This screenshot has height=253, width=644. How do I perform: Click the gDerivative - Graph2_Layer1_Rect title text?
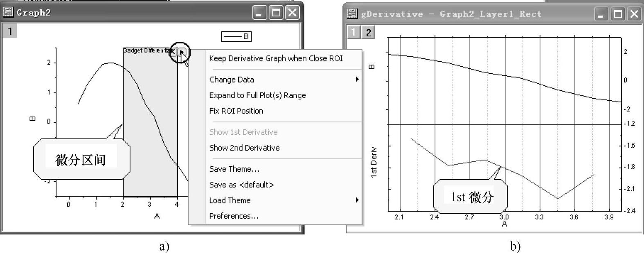[x=451, y=14]
